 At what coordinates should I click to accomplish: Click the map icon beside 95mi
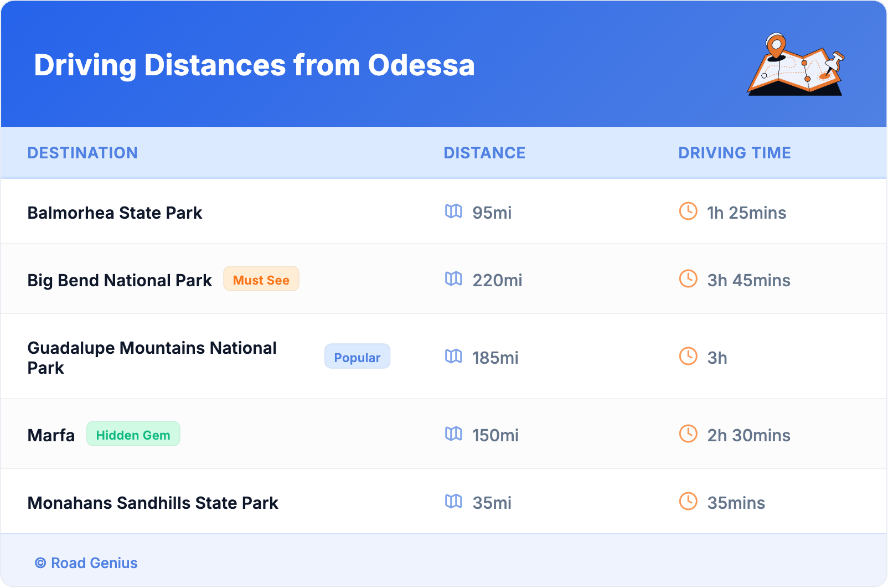453,212
